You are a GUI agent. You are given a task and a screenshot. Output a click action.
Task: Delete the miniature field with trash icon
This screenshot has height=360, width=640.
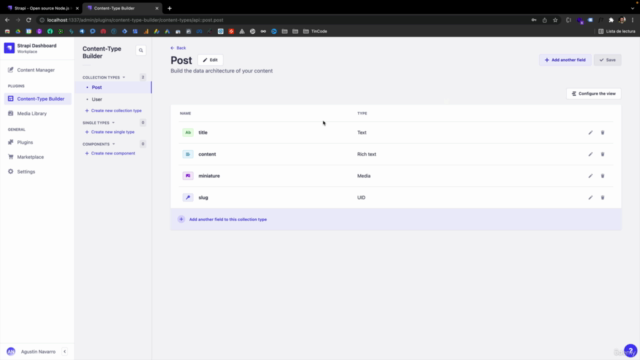pyautogui.click(x=602, y=176)
